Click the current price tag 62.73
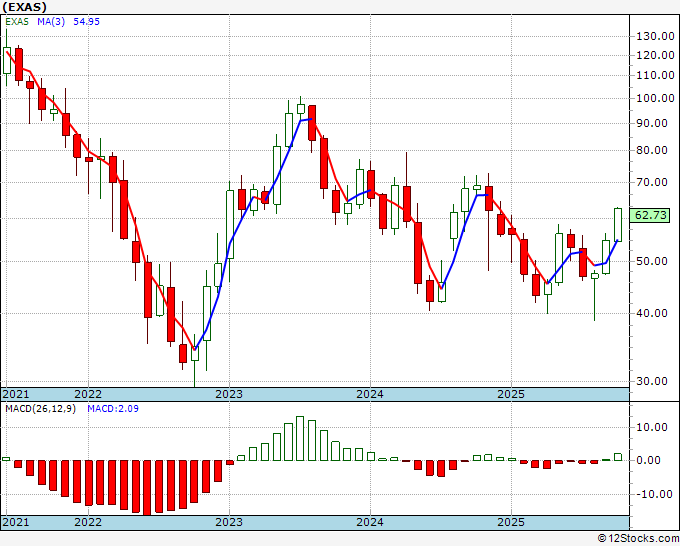 [x=650, y=215]
